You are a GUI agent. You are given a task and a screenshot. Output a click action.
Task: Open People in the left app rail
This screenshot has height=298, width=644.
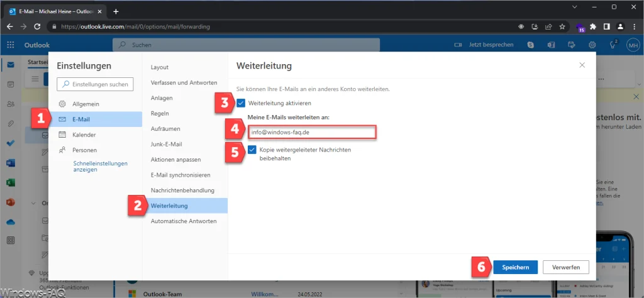point(11,104)
